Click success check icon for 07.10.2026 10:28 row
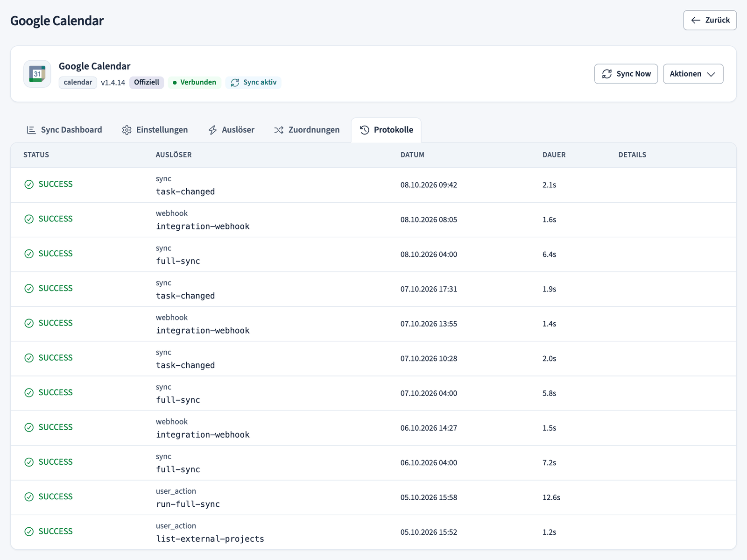 click(x=29, y=358)
